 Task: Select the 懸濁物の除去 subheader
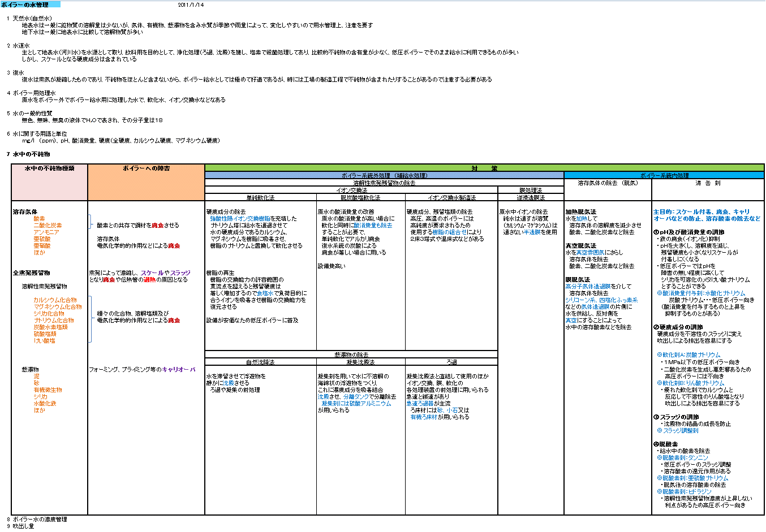click(351, 354)
